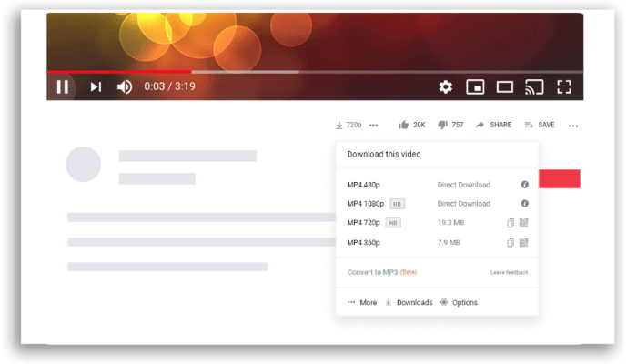Copy link for MP4 720p
This screenshot has width=637, height=364.
[511, 223]
